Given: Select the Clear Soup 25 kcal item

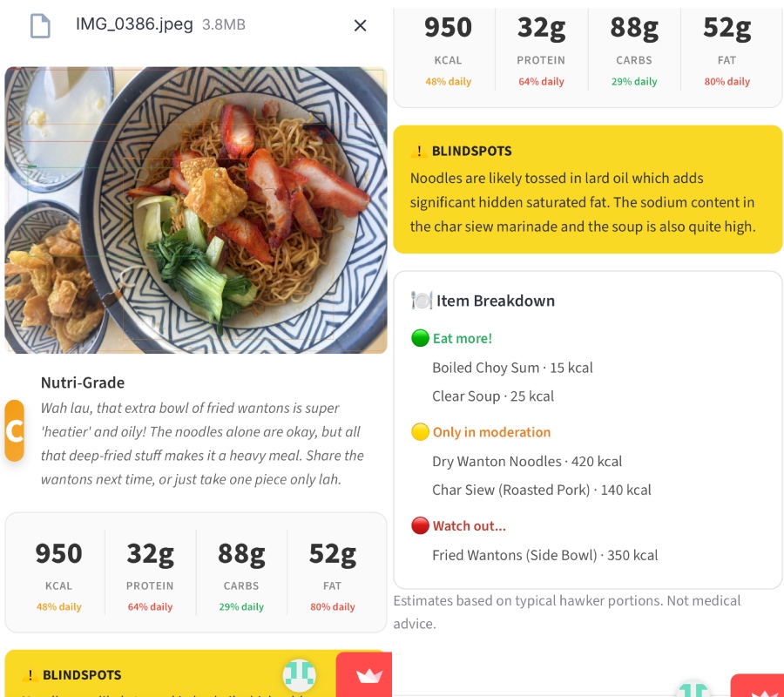Looking at the screenshot, I should [x=493, y=396].
